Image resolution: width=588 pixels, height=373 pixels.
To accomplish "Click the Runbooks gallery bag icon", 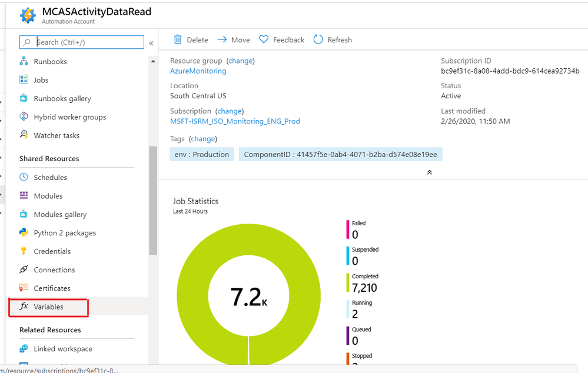I will coord(24,98).
